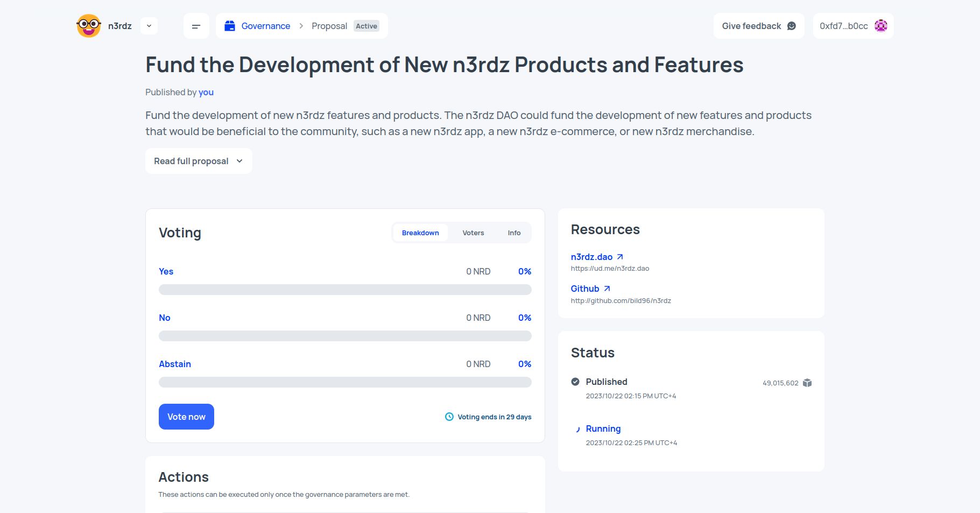
Task: Click the block cube icon beside 49,015,602
Action: (807, 383)
